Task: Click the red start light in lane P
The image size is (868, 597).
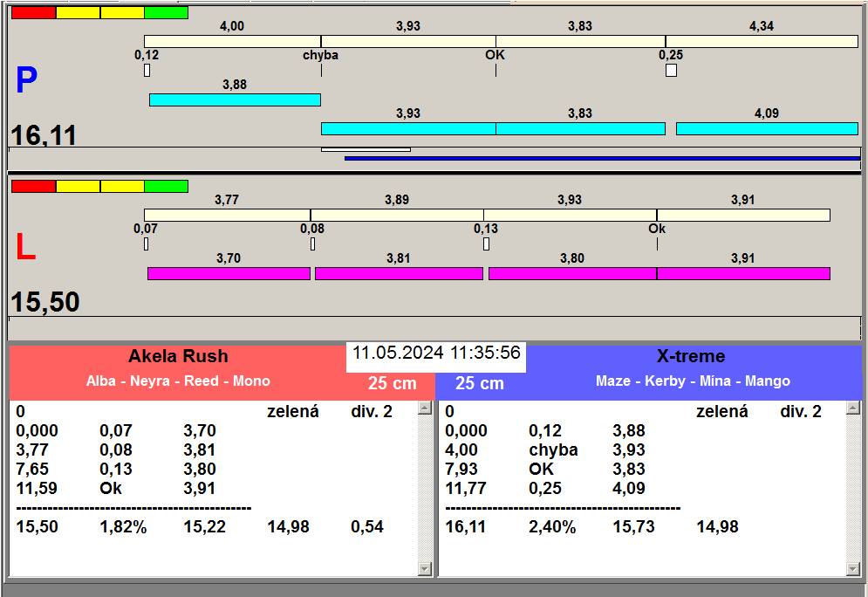Action: pyautogui.click(x=34, y=13)
